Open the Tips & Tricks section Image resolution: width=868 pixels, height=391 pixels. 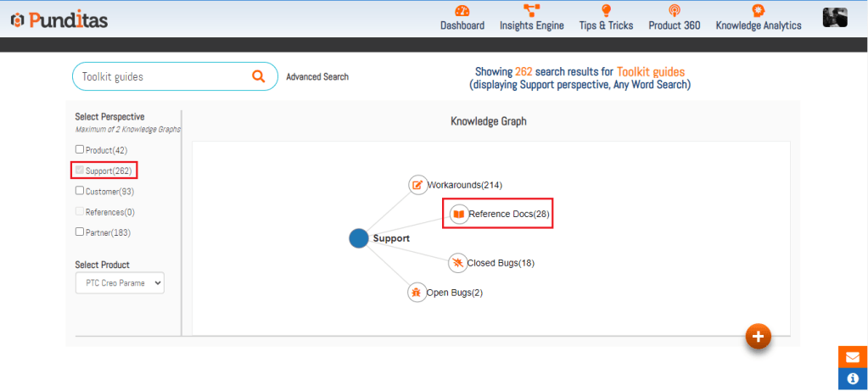coord(606,18)
